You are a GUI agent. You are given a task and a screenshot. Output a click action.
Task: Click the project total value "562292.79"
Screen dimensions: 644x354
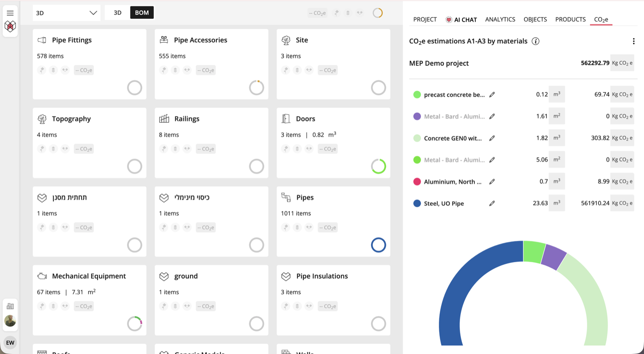pos(595,63)
